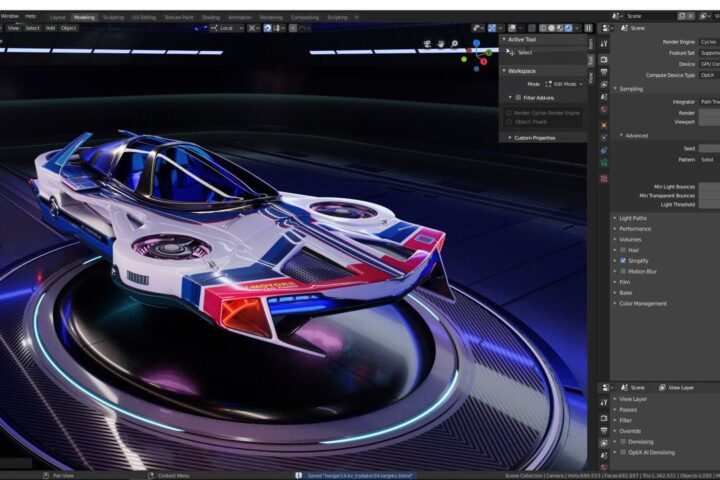Click the new scene icon in top bar

[682, 16]
